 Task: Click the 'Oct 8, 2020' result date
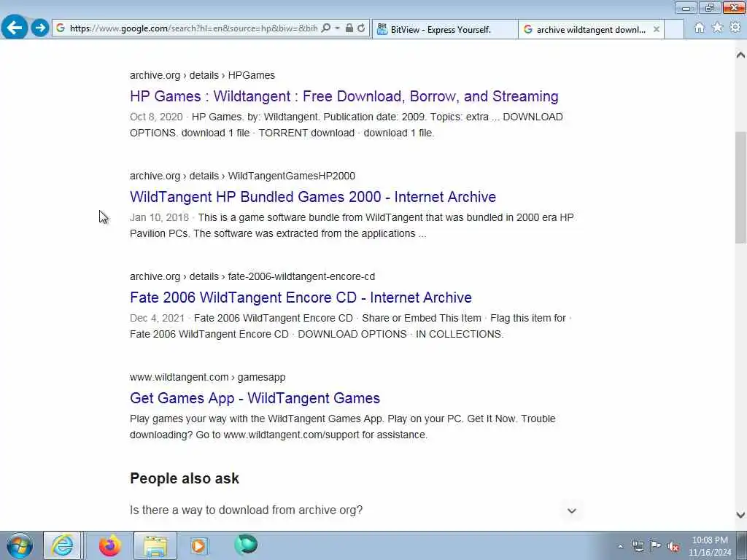(156, 117)
